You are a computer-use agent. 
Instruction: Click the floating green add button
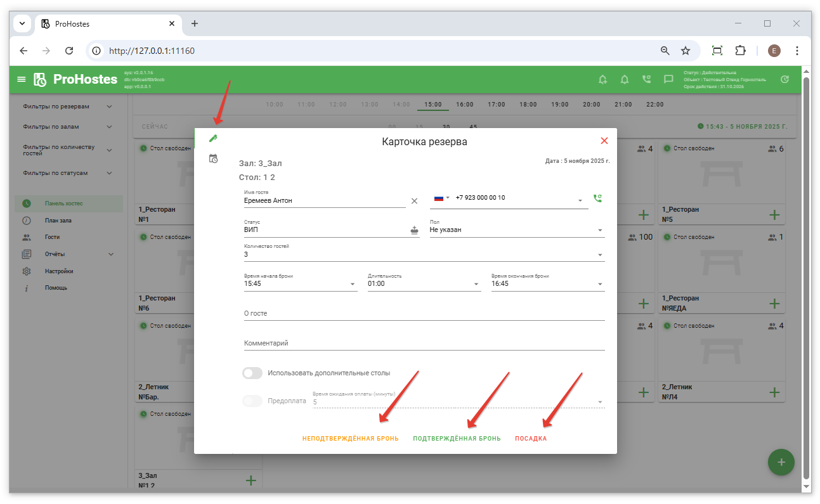(781, 462)
